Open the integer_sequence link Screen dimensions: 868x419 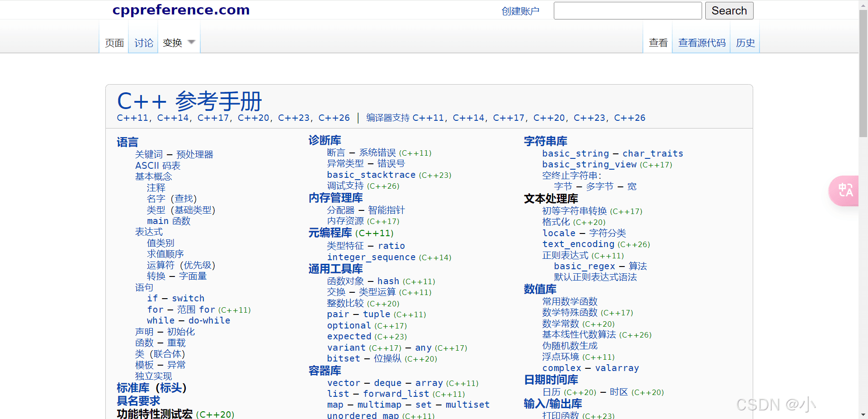point(371,257)
